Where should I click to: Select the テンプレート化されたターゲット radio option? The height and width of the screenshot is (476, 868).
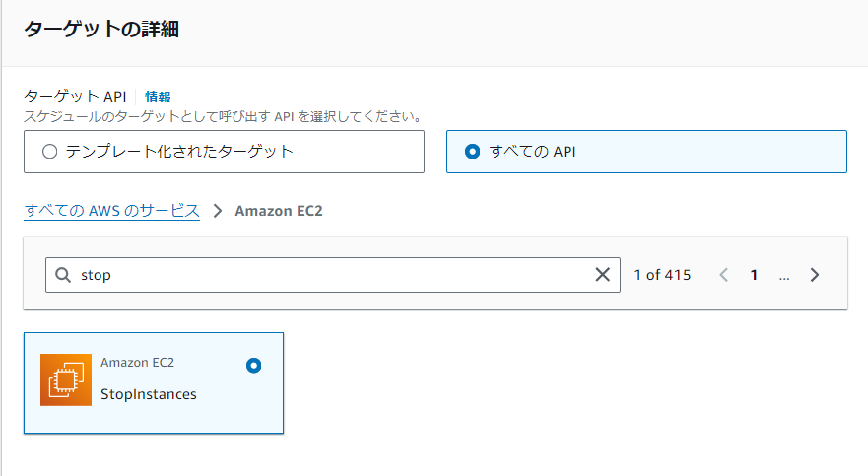(x=224, y=152)
